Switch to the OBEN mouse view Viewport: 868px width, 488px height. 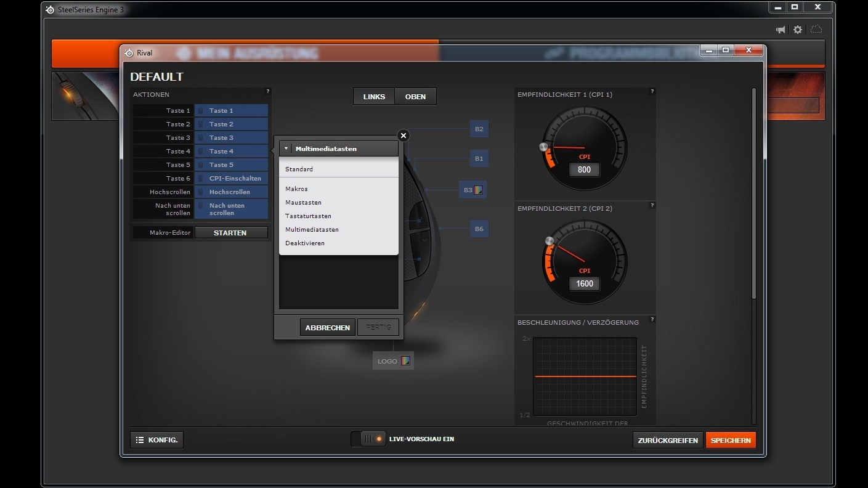pyautogui.click(x=415, y=97)
